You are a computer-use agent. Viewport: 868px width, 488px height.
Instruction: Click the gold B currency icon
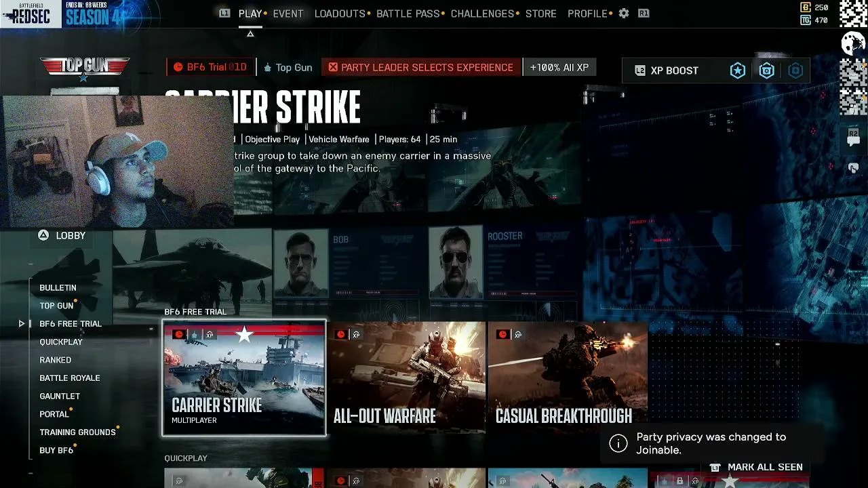pyautogui.click(x=806, y=7)
